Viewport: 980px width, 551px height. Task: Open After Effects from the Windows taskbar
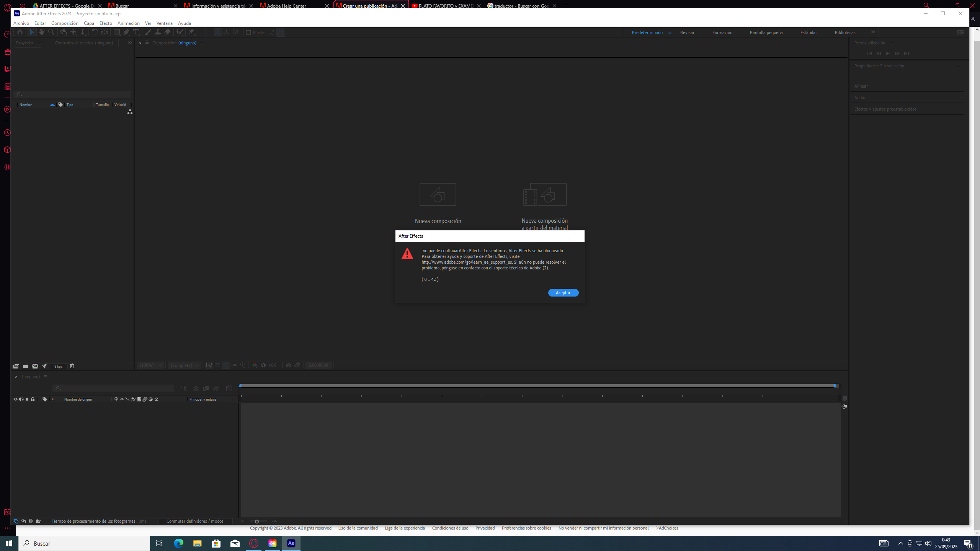[291, 543]
